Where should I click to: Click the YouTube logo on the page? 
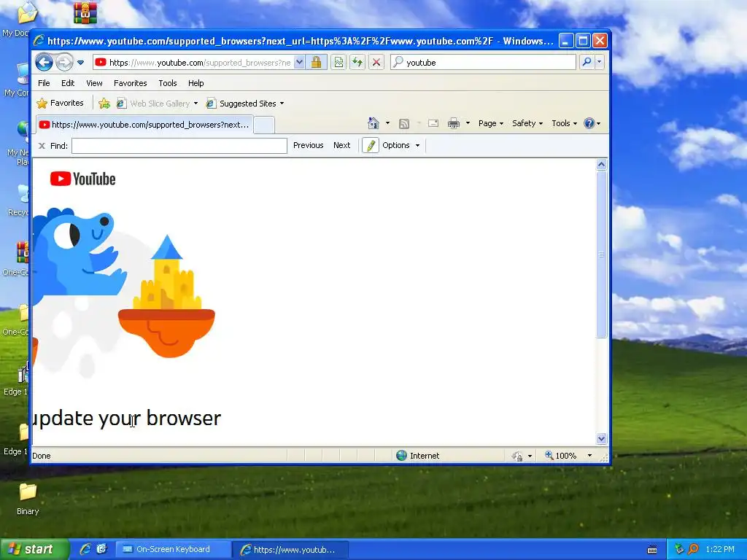[83, 179]
